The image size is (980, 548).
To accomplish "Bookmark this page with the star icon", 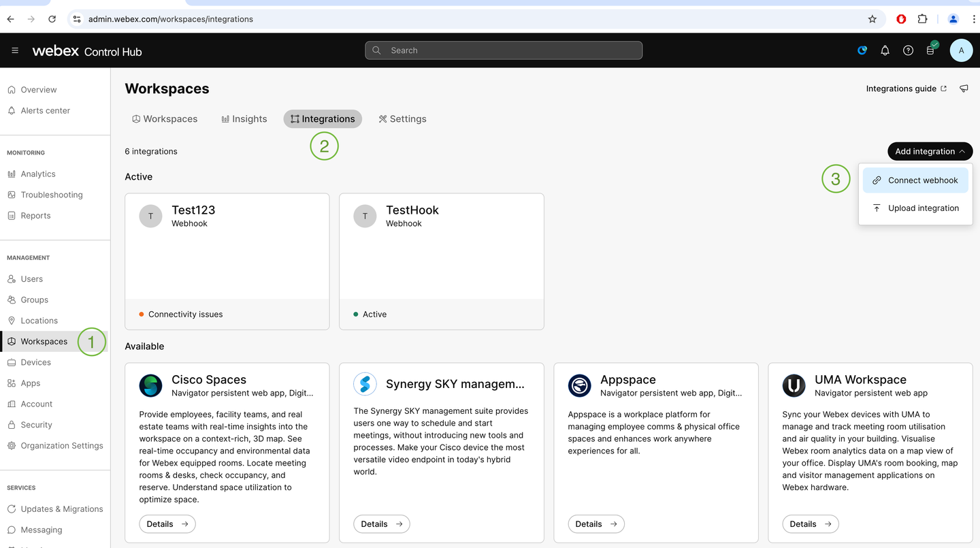I will click(872, 19).
